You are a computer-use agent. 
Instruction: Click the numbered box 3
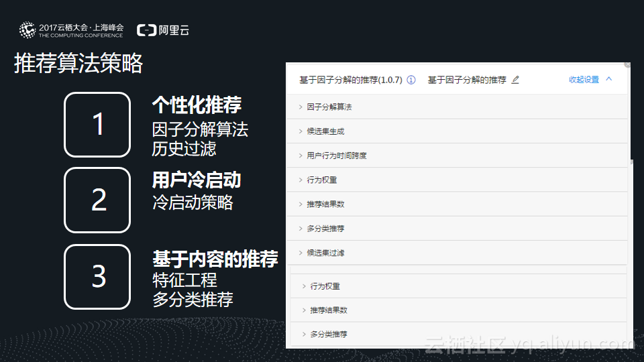[97, 277]
